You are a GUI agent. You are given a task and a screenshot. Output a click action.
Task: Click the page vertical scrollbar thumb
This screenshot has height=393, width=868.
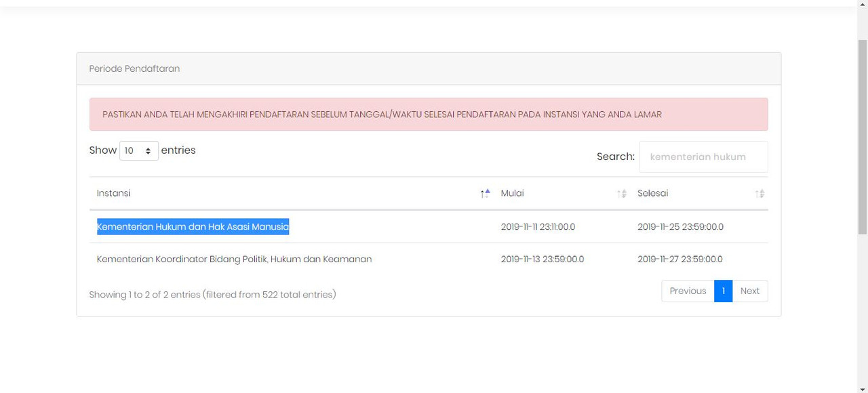[863, 137]
